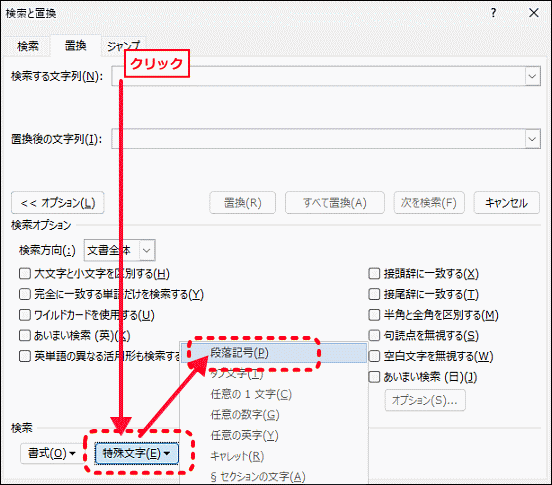
Task: Click the キャンセル button
Action: point(507,203)
